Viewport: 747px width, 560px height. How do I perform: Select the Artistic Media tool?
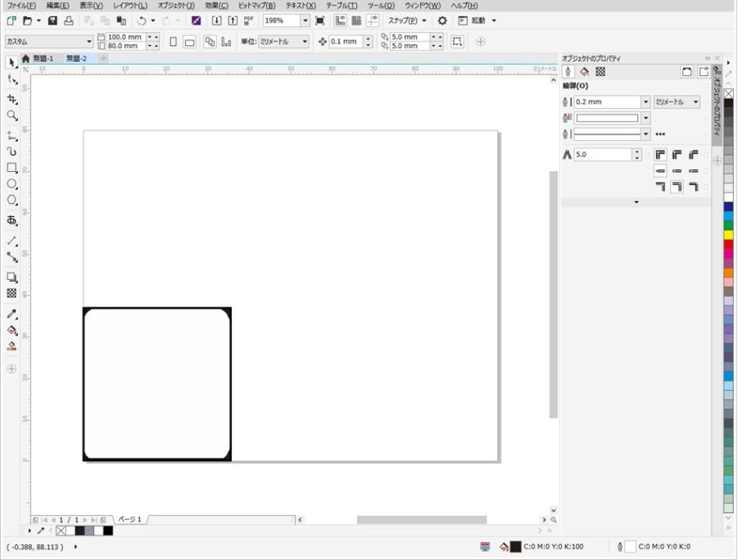pyautogui.click(x=12, y=151)
